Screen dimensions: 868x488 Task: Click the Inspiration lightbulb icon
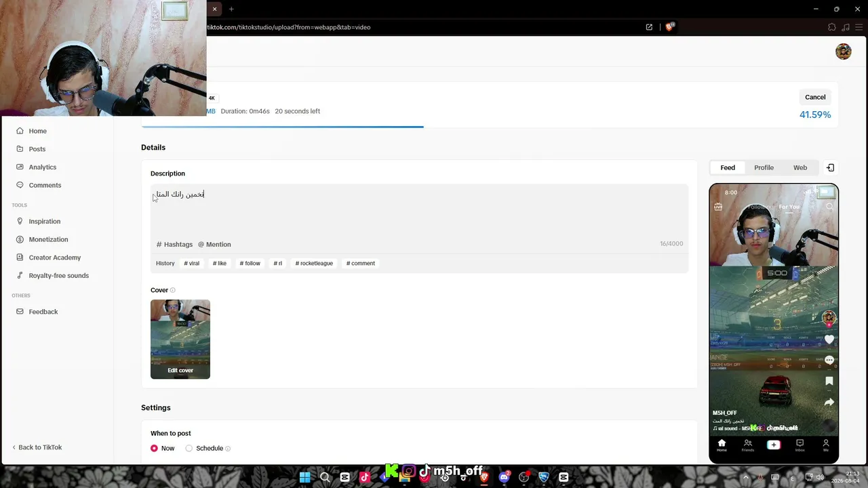click(x=20, y=221)
